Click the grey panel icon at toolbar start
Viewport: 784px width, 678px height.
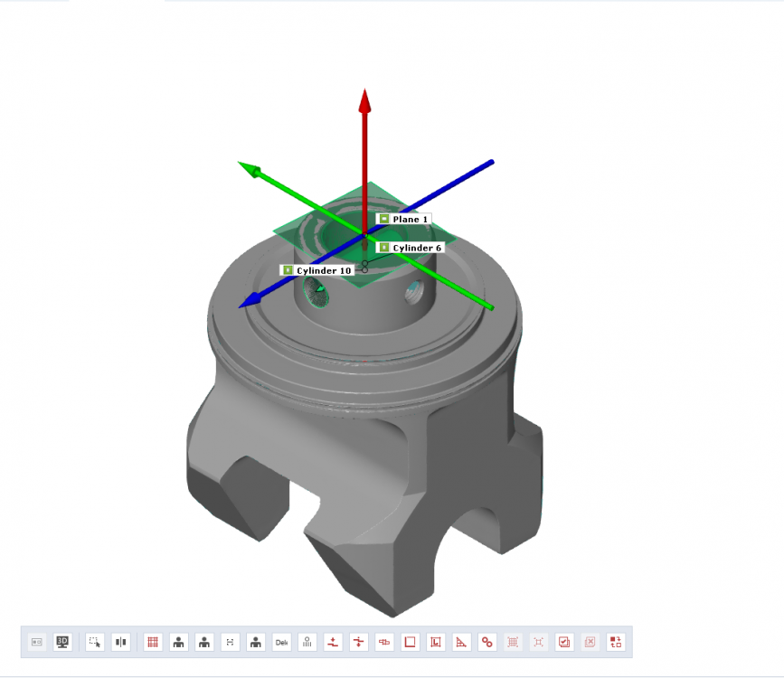click(37, 642)
